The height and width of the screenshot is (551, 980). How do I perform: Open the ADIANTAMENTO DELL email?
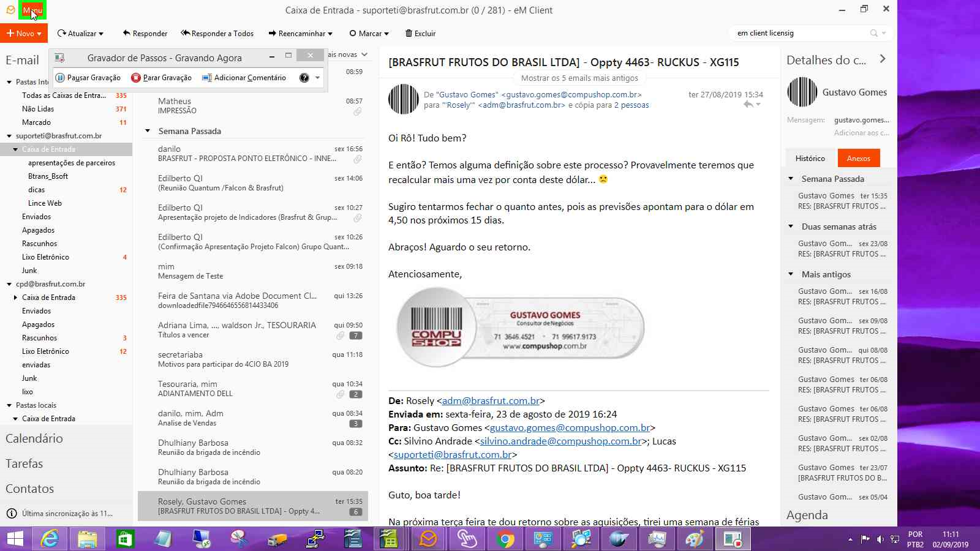coord(253,389)
